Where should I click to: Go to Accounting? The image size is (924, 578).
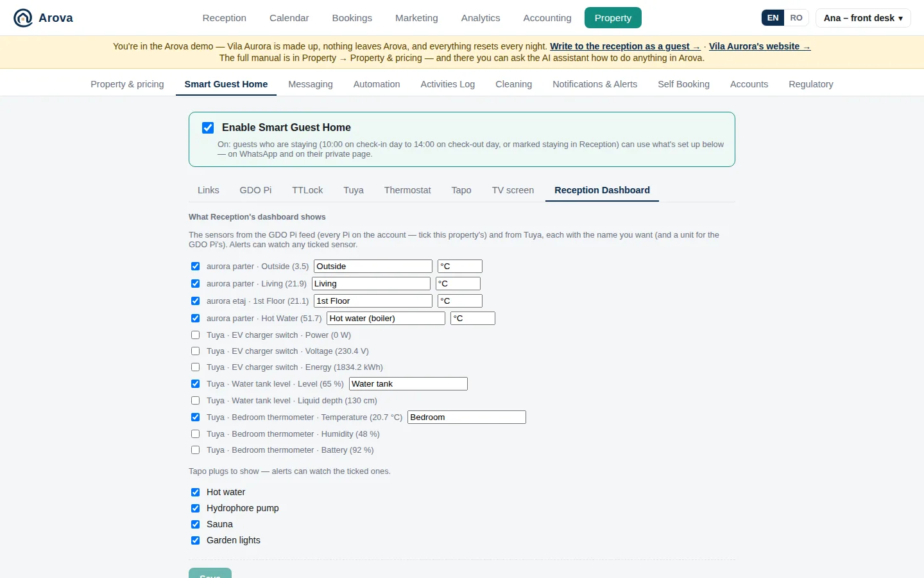pyautogui.click(x=547, y=18)
